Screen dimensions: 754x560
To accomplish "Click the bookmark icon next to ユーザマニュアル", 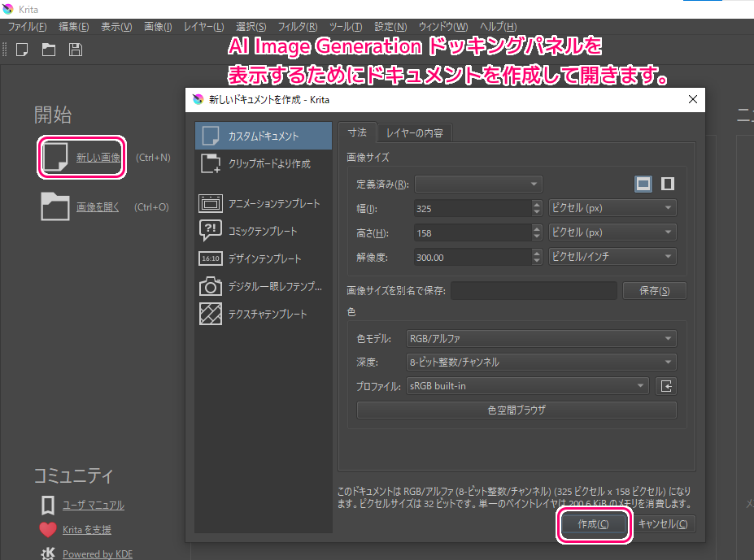I will click(48, 506).
